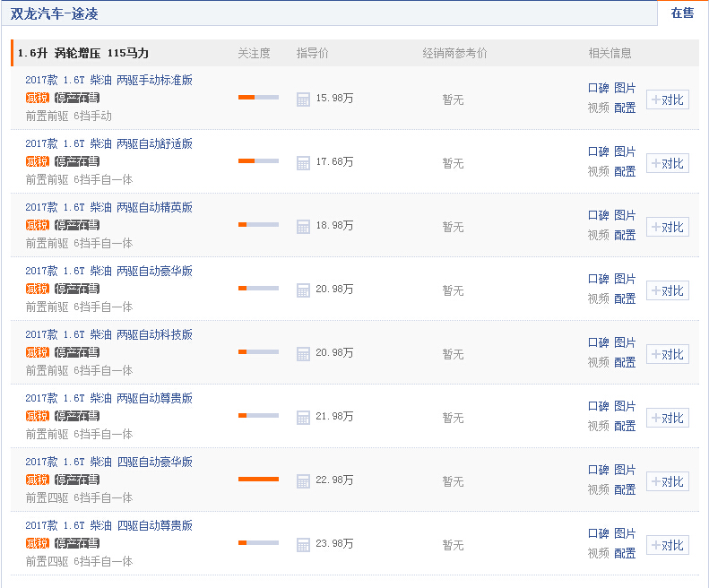Screen dimensions: 709x588
Task: Add 两驱自动尊贵版 to comparison with +对比
Action: click(668, 418)
